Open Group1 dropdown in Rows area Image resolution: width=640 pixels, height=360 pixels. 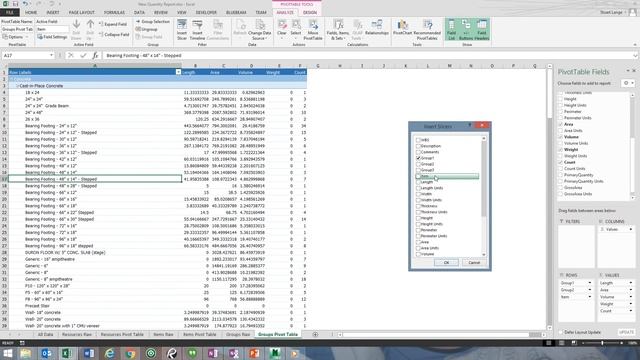point(589,283)
